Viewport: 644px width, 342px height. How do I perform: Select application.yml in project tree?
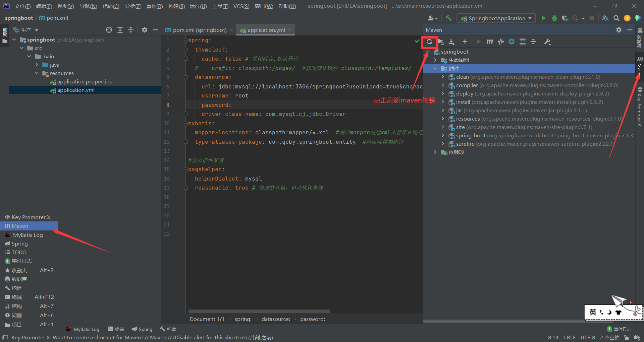coord(76,90)
